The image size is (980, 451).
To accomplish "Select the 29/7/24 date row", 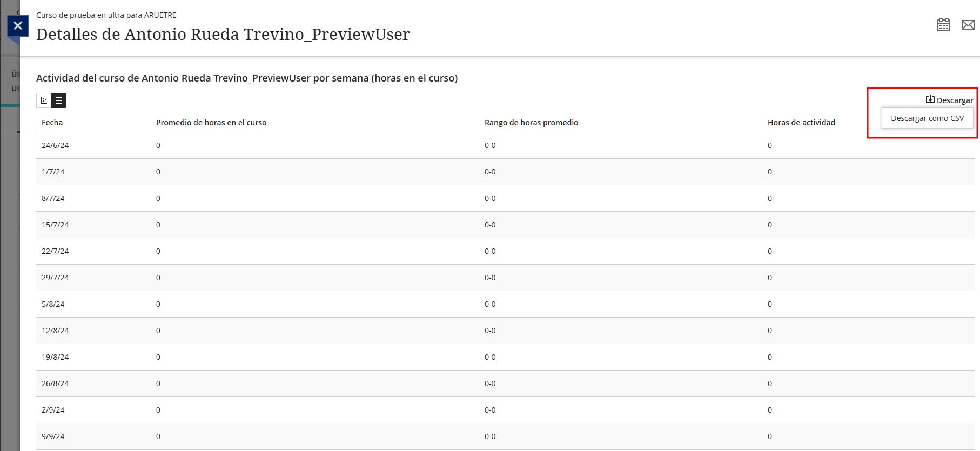I will pyautogui.click(x=55, y=278).
